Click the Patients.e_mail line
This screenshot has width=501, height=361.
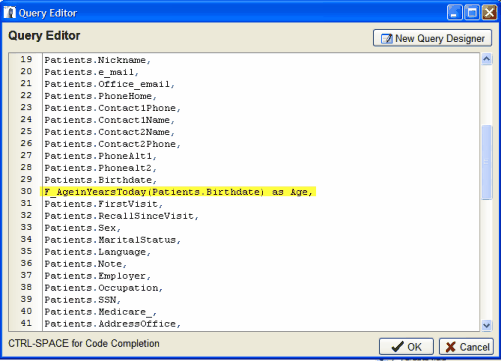pos(91,72)
